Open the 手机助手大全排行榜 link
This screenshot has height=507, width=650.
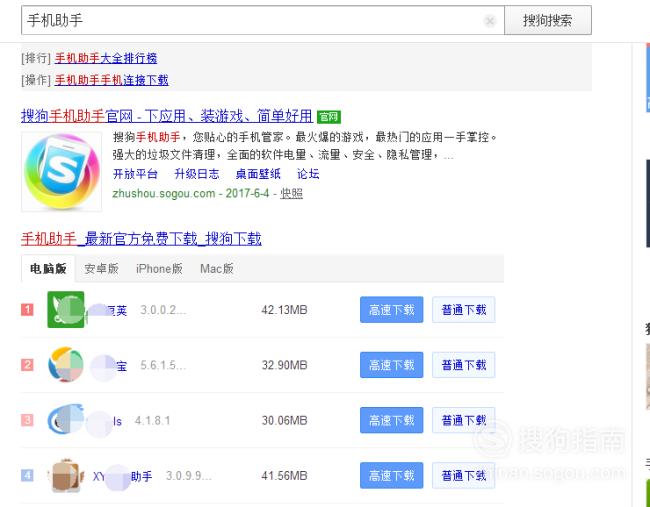(106, 58)
